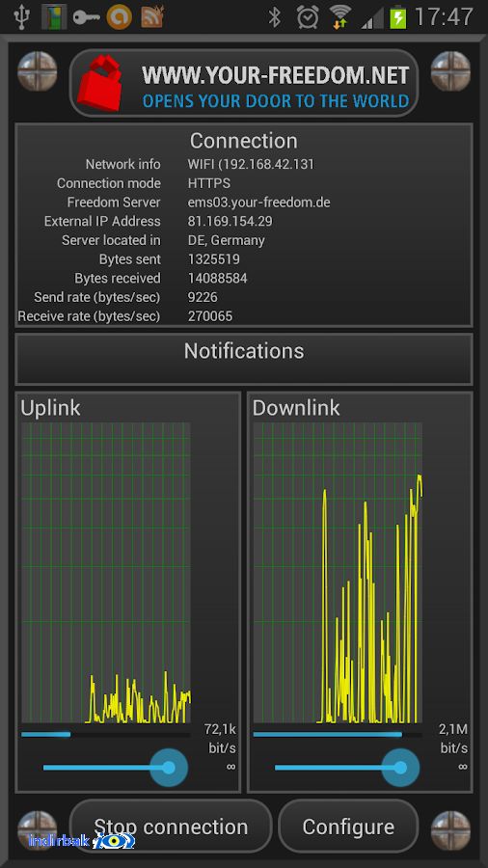Open the Notifications panel

tap(244, 359)
